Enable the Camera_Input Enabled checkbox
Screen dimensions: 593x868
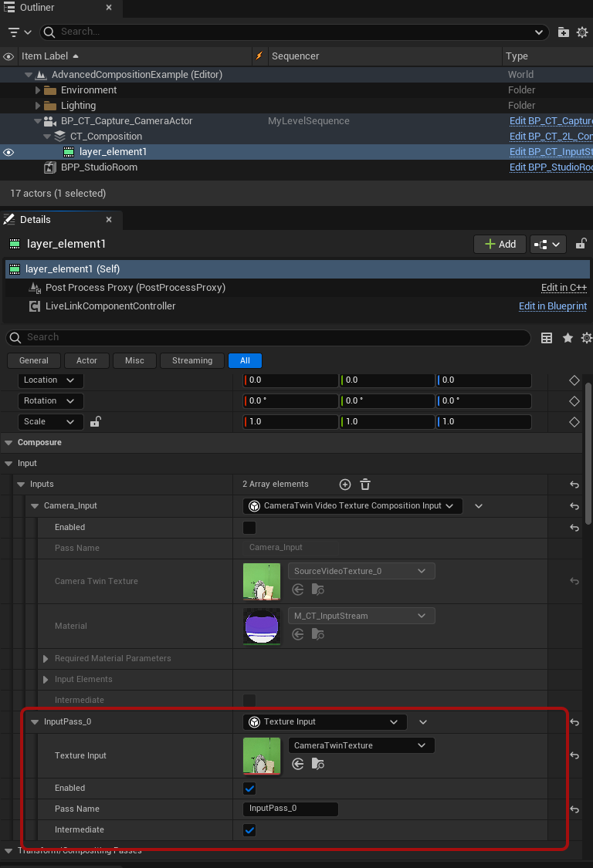(x=249, y=528)
